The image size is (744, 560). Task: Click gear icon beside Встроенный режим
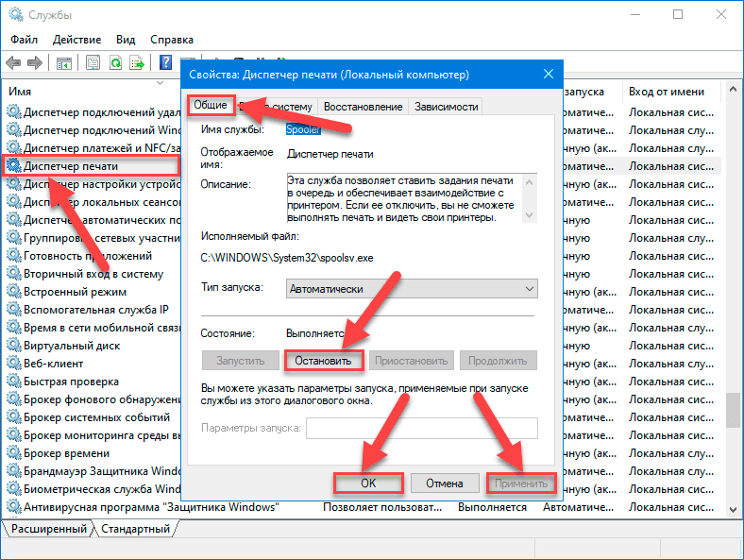click(x=14, y=292)
